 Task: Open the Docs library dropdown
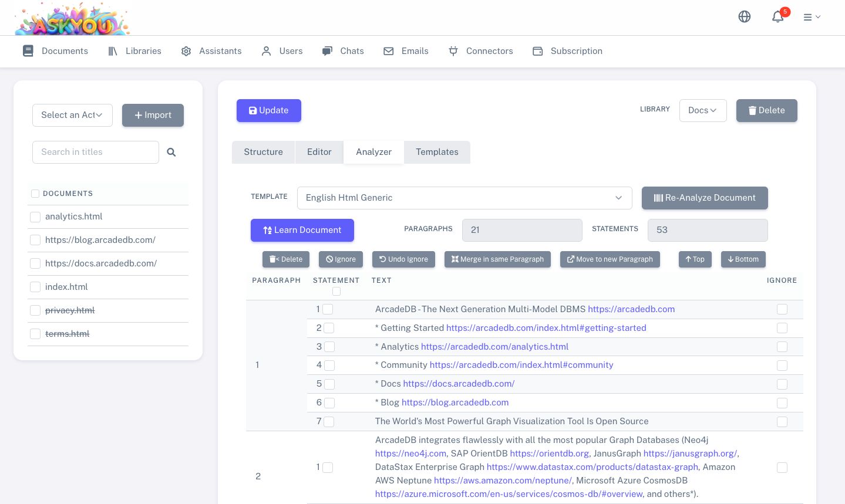pos(703,110)
